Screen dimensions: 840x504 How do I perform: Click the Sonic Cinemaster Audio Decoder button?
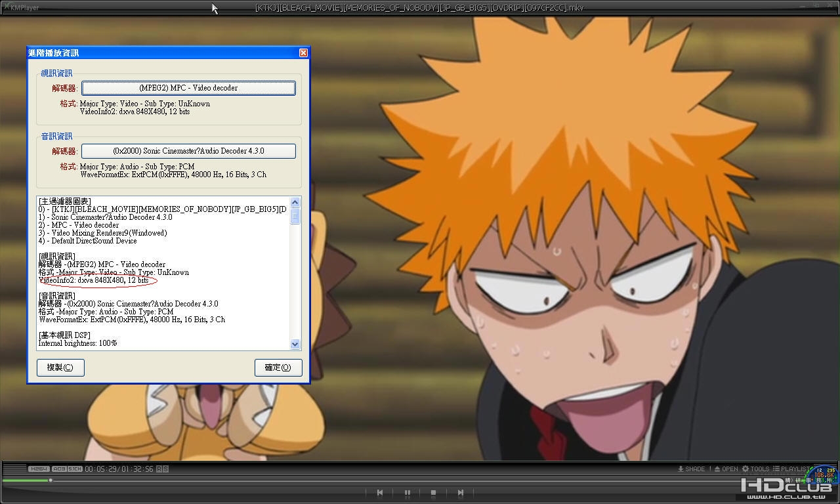point(188,151)
